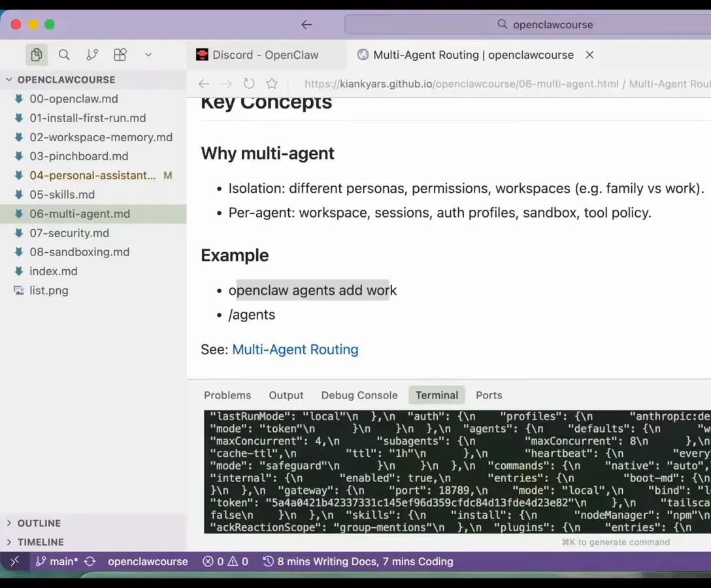Open 08-sandboxing.md file

point(93,252)
